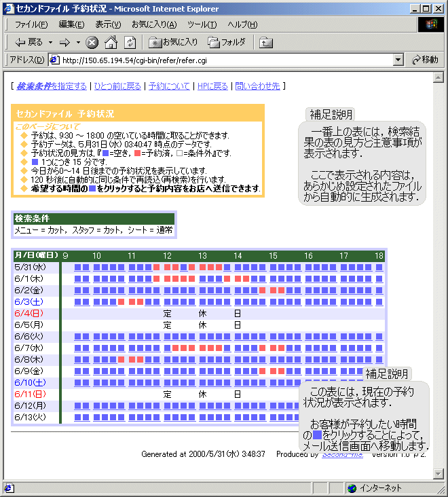Click the status bar page icon
448x497 pixels.
pos(9,488)
